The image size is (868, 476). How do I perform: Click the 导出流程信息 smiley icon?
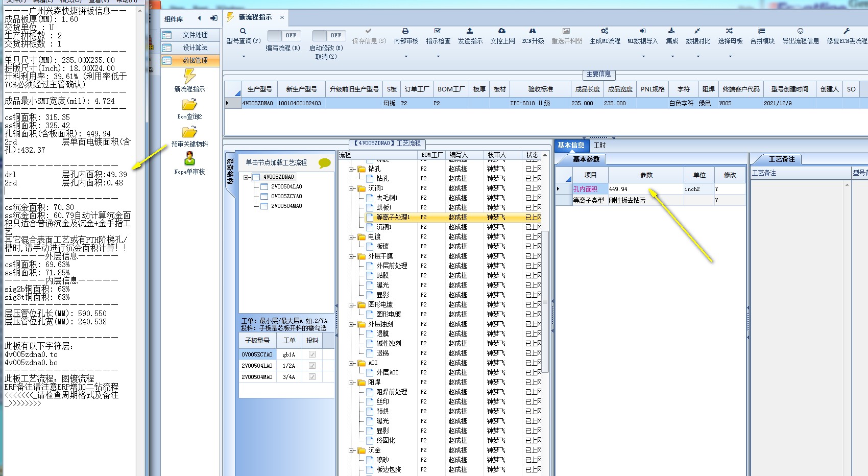(800, 31)
